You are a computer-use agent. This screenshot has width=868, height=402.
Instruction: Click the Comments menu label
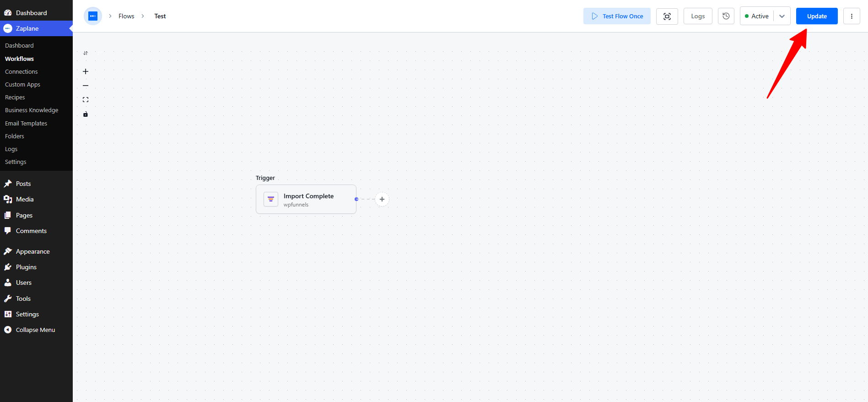(31, 231)
